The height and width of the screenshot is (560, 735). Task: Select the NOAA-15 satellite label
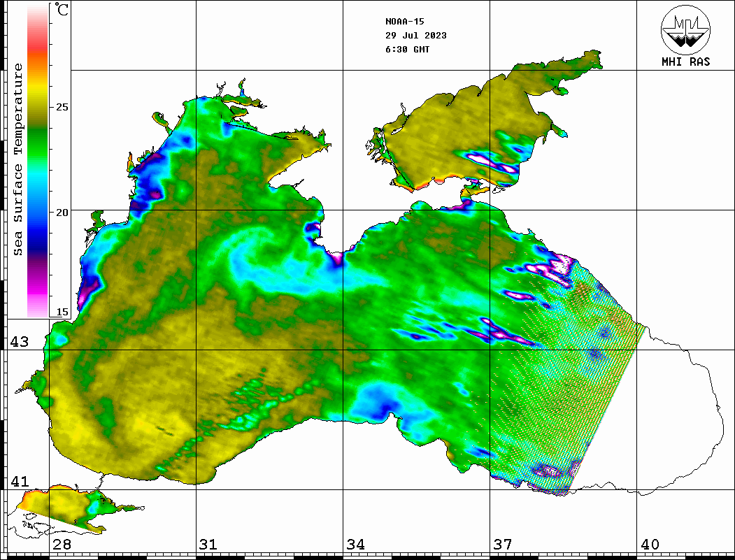click(x=404, y=21)
